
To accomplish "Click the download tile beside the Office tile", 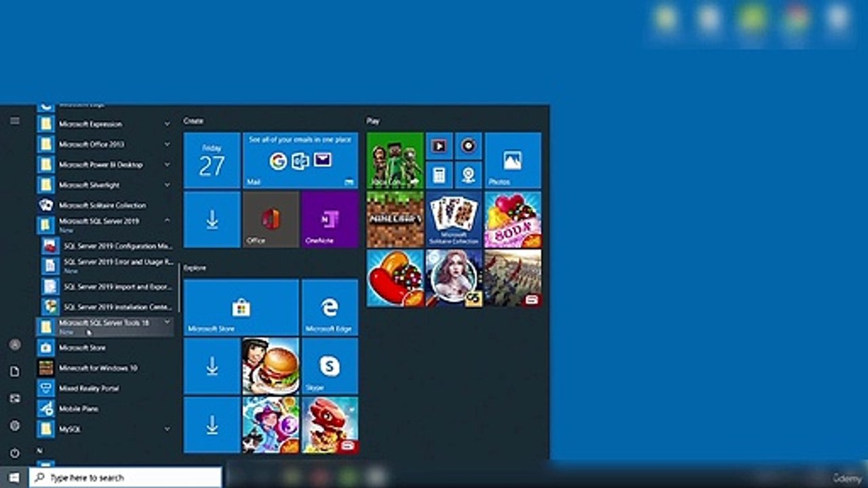I will tap(212, 219).
